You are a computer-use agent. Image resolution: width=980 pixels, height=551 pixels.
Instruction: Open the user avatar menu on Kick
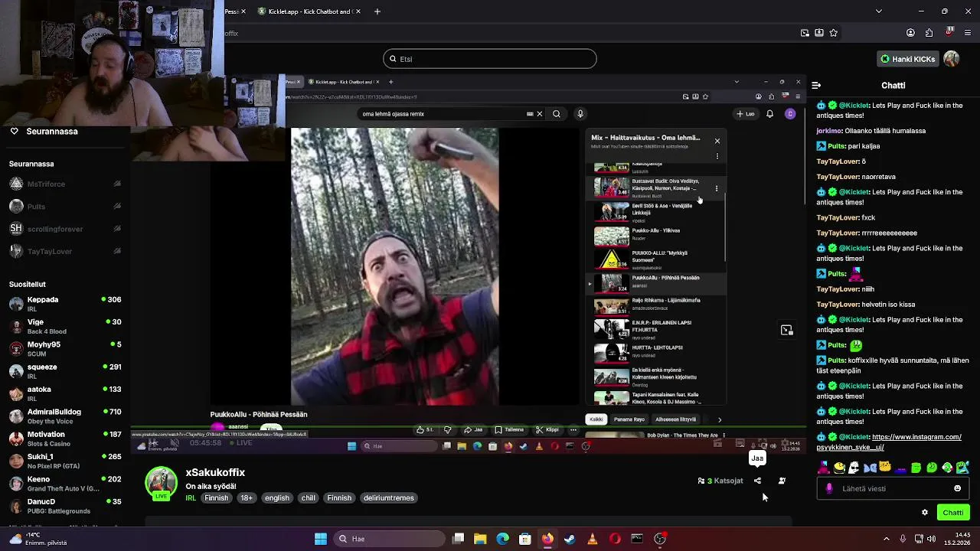952,59
